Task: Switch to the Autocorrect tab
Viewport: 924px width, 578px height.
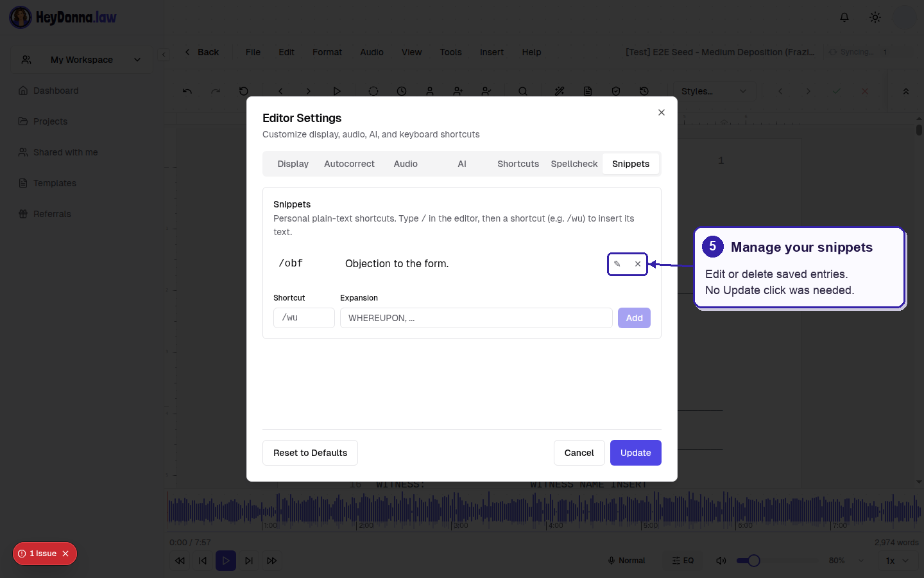Action: (x=349, y=164)
